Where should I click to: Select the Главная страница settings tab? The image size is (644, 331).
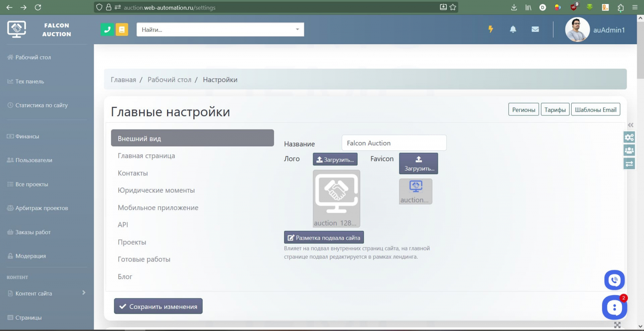tap(146, 156)
